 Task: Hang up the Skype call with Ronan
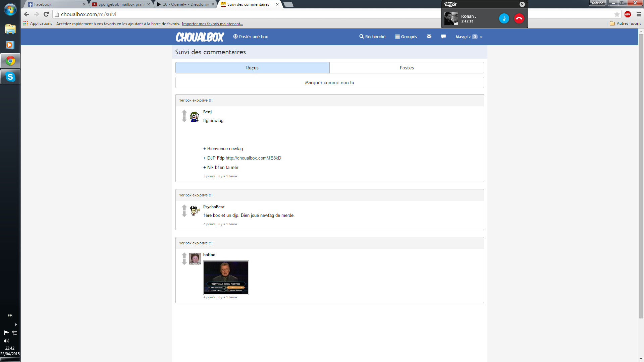(519, 18)
